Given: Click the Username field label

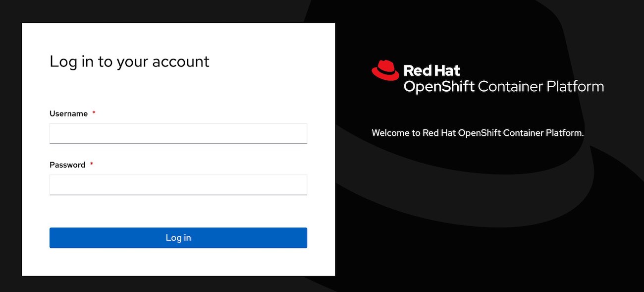Looking at the screenshot, I should pyautogui.click(x=68, y=113).
